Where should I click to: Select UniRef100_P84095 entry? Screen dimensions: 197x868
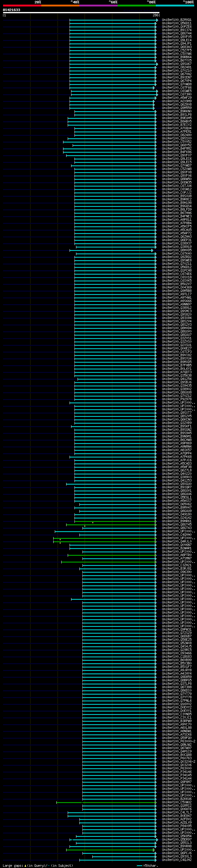tap(176, 826)
